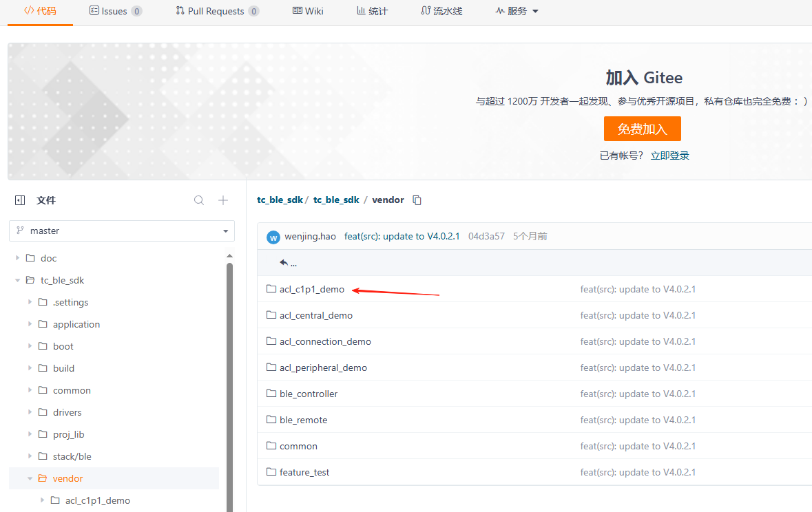Open the master branch dropdown
The image size is (812, 512).
122,231
